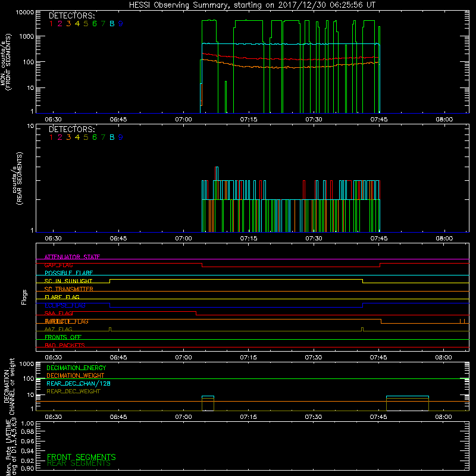This screenshot has width=476, height=476.
Task: Click the REAR SEGMENTS livetime legend label
Action: pyautogui.click(x=79, y=464)
